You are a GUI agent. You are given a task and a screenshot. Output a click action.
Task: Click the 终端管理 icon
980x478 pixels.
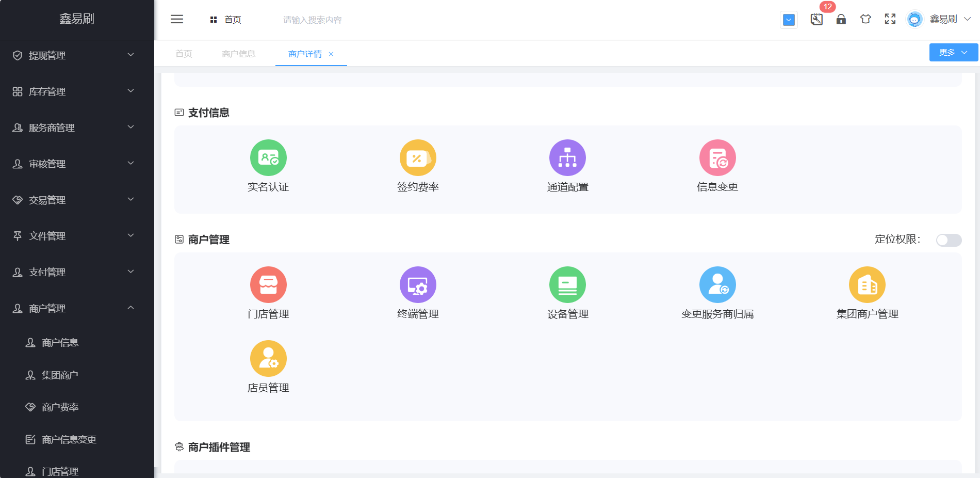(x=418, y=285)
